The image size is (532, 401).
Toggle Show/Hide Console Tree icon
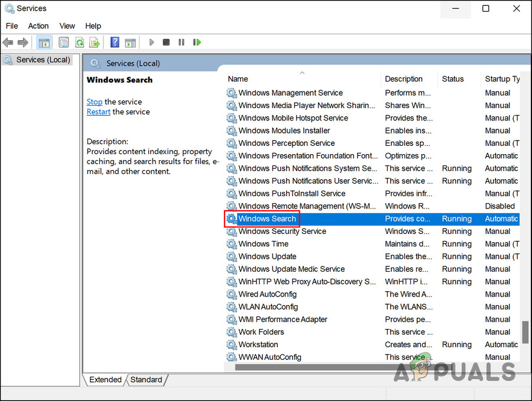tap(44, 43)
